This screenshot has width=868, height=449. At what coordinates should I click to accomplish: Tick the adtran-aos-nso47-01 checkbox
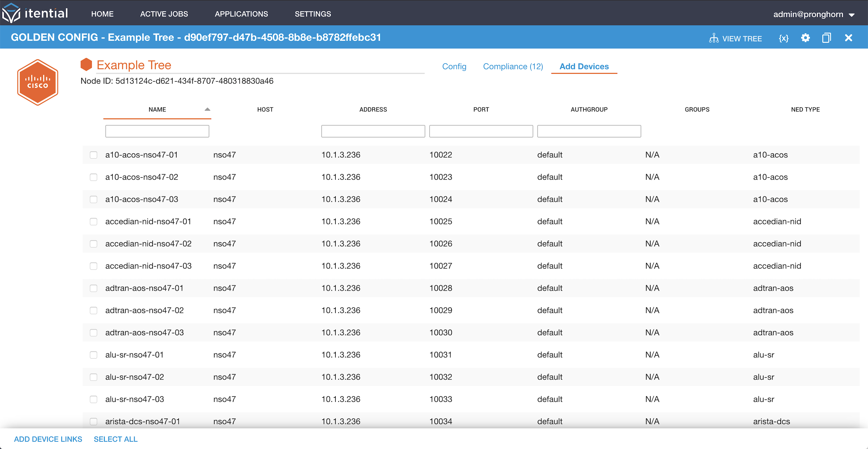[93, 288]
